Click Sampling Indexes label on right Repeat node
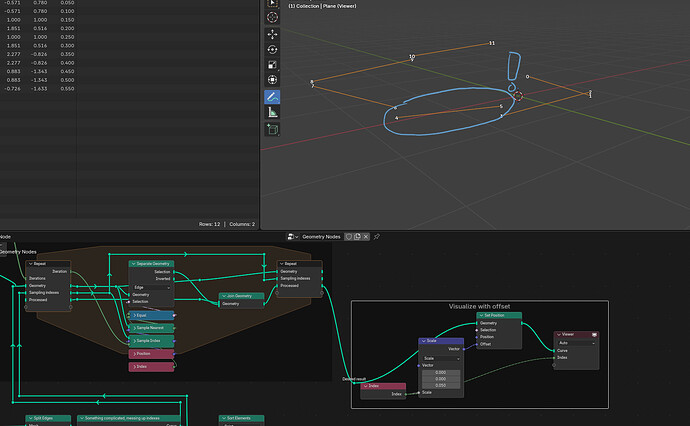Screen dimensions: 690x426 (295, 279)
